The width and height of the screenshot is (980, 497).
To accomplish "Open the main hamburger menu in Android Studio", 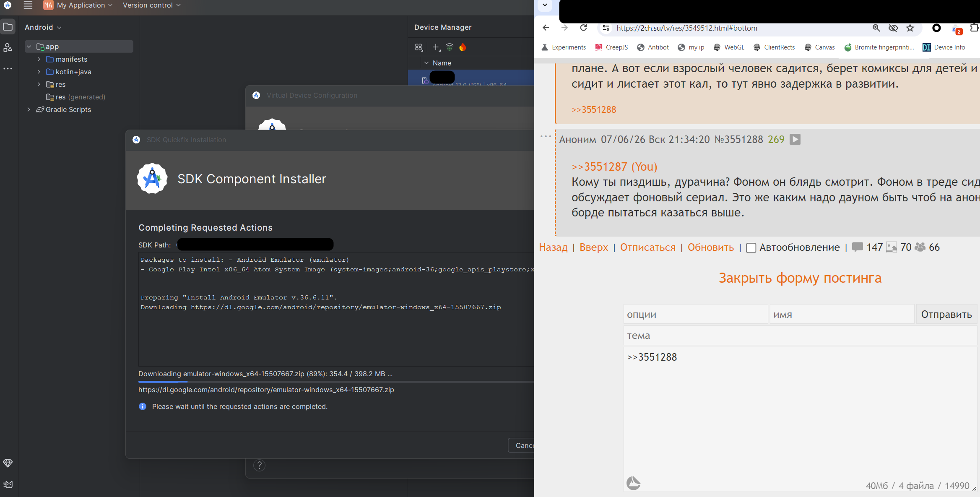I will [28, 5].
